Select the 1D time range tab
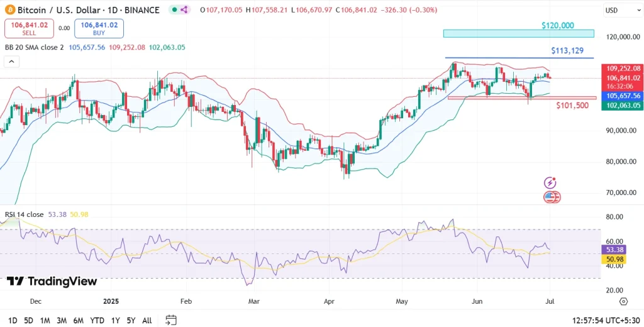 click(x=13, y=320)
